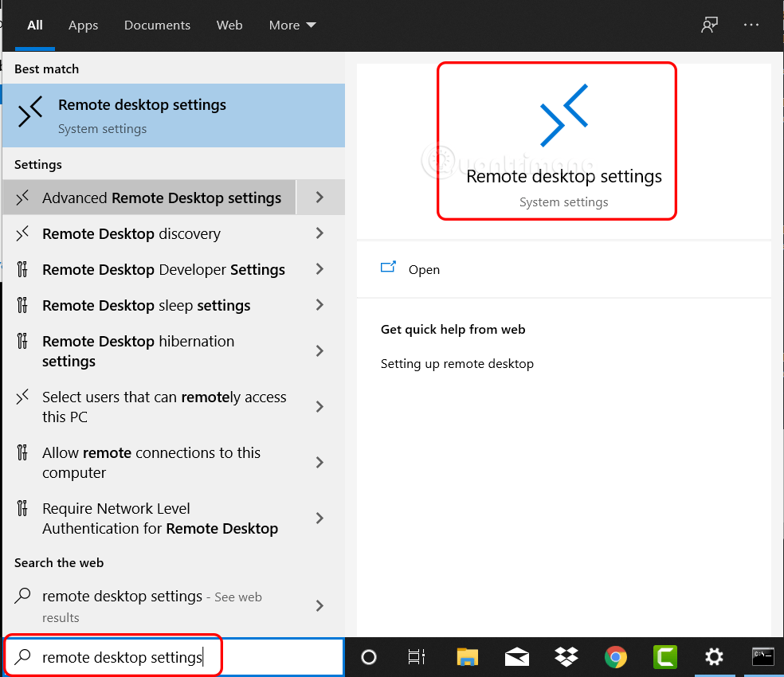Open File Explorer from the taskbar
The image size is (784, 677).
click(x=468, y=657)
